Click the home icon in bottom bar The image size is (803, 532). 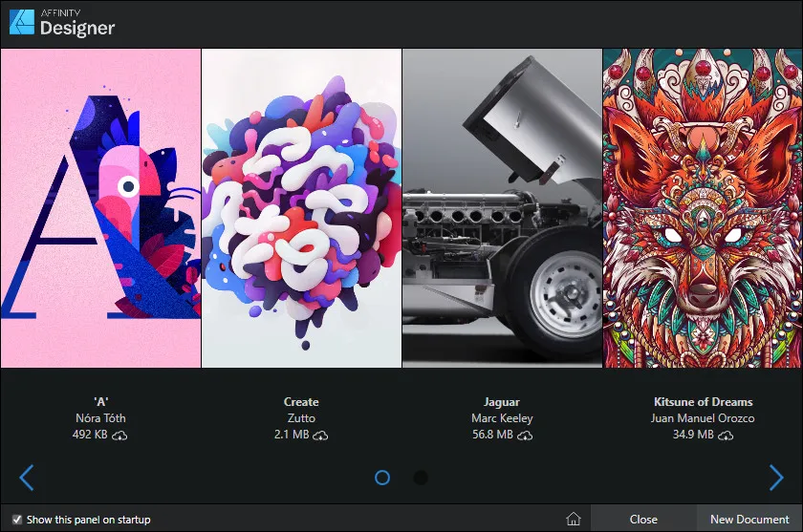[x=574, y=519]
